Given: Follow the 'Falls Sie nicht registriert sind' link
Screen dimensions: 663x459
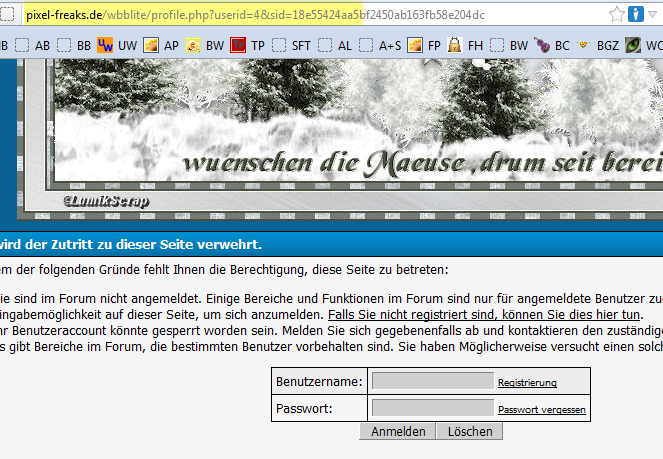Looking at the screenshot, I should tap(484, 315).
